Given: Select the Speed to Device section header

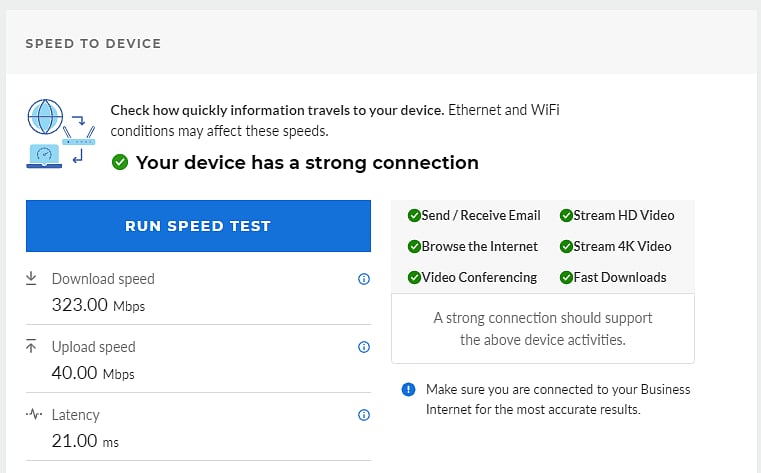Looking at the screenshot, I should click(x=93, y=44).
